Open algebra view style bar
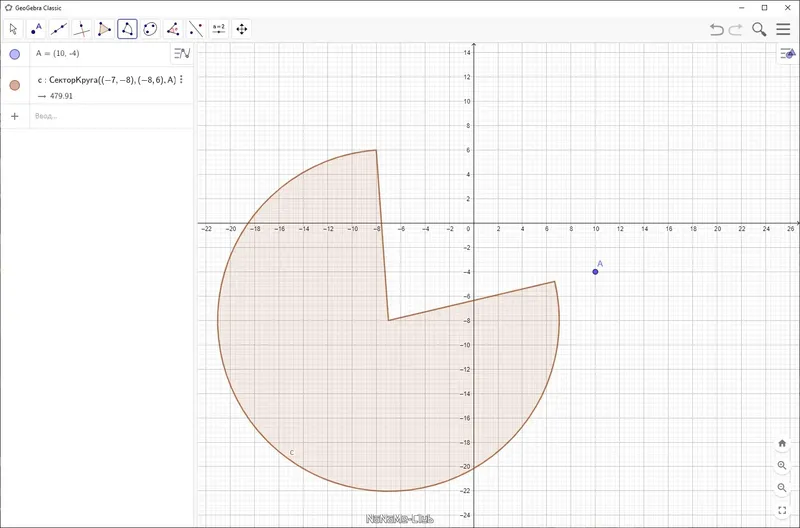 (x=182, y=53)
